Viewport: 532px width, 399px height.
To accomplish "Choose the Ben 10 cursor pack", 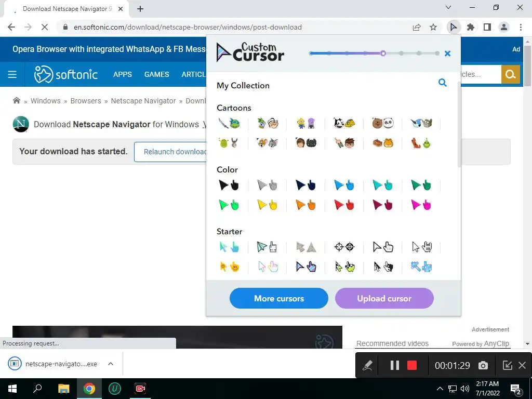I will point(344,143).
